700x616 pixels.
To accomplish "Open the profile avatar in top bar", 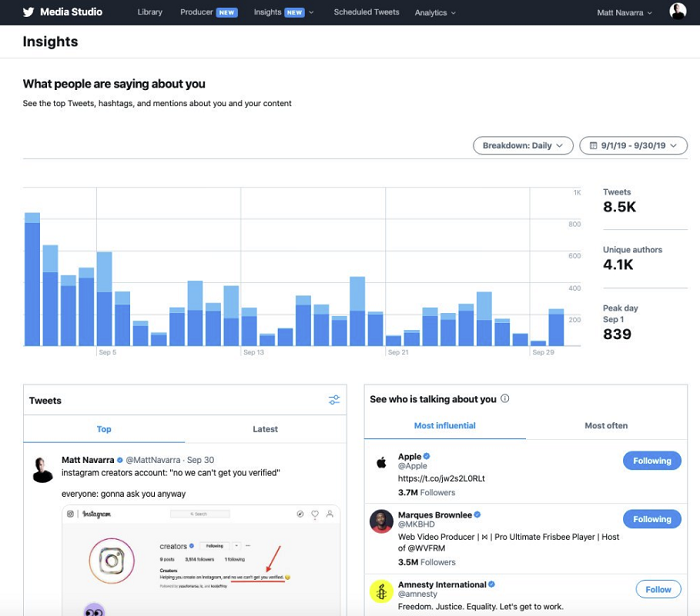I will point(678,12).
